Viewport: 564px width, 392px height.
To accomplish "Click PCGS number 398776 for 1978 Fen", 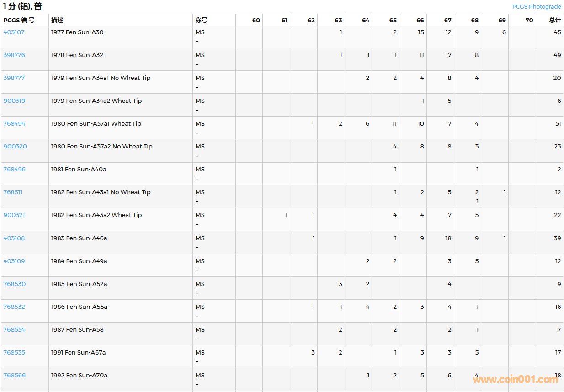I will click(x=14, y=55).
